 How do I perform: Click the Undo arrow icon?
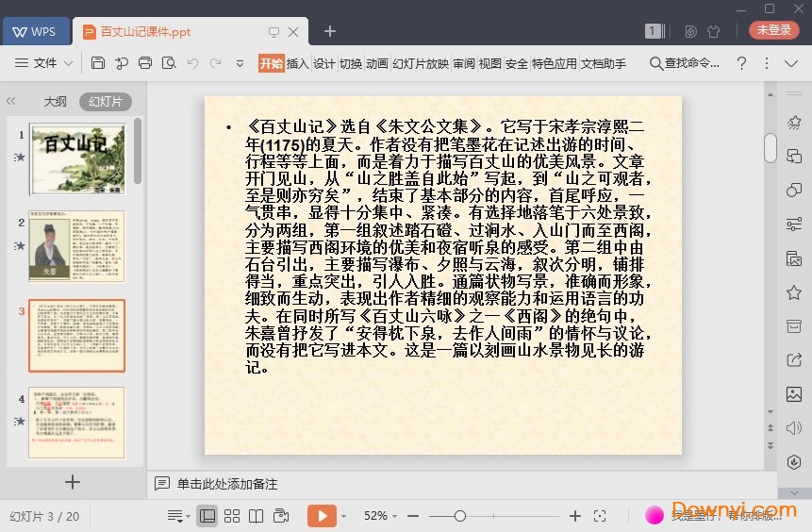coord(192,63)
